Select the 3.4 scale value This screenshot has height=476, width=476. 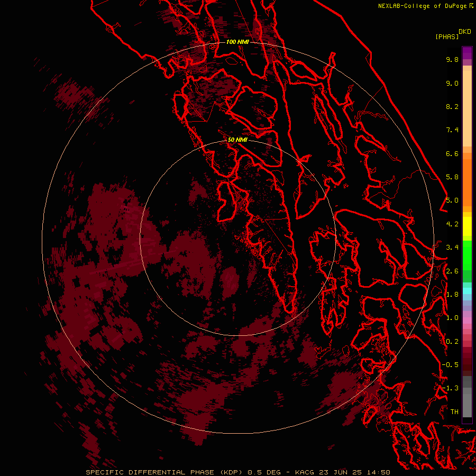[452, 248]
